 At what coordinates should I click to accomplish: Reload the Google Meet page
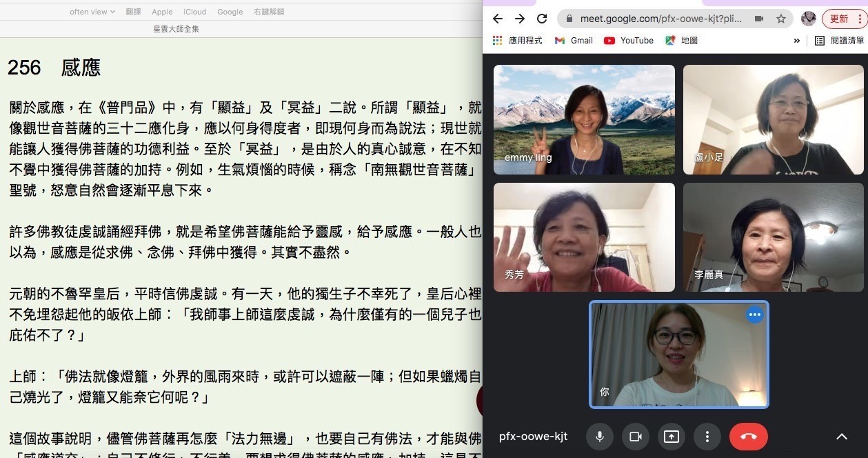542,19
